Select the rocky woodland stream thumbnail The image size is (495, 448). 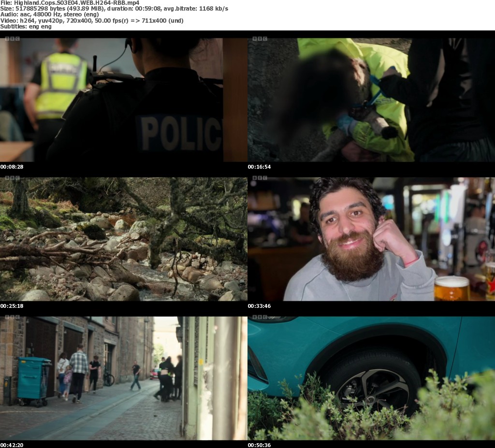(x=124, y=239)
